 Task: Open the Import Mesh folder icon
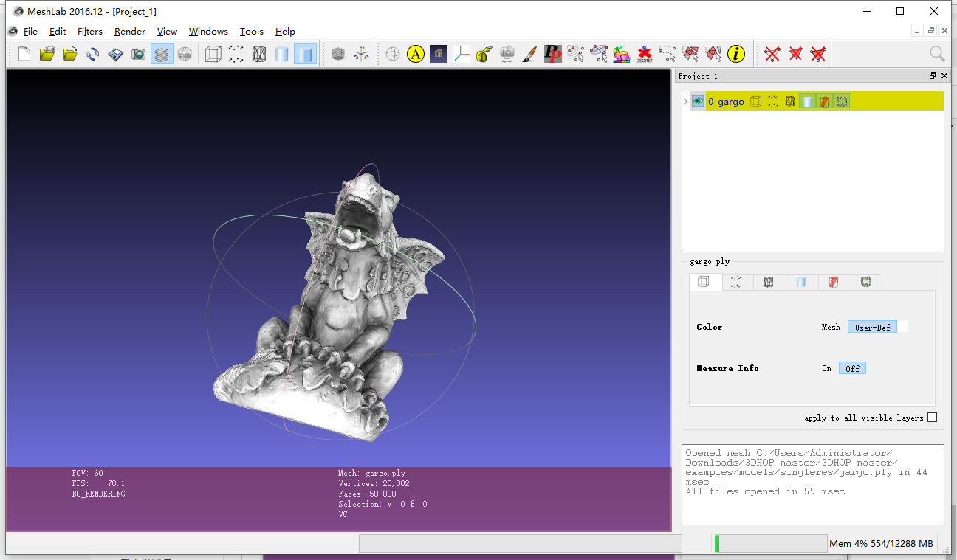pyautogui.click(x=70, y=54)
